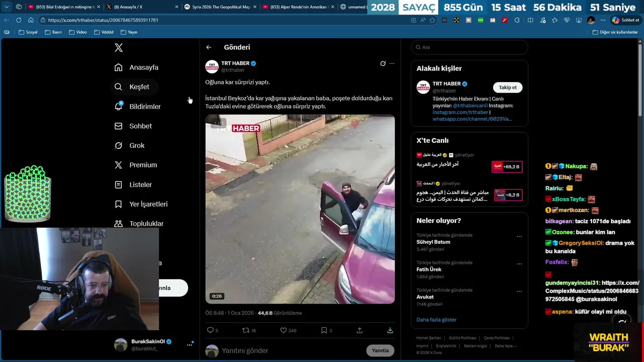Open browser settings three-dot menu
The width and height of the screenshot is (644, 362).
603,20
